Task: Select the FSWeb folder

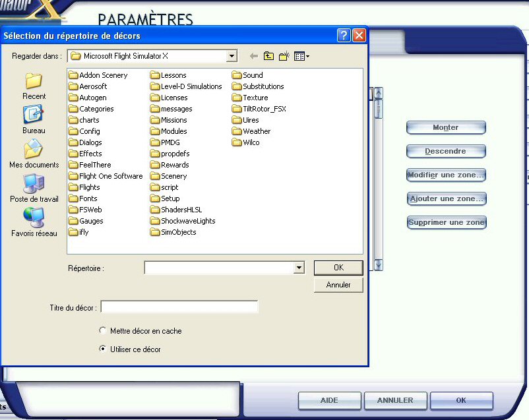Action: coord(85,210)
